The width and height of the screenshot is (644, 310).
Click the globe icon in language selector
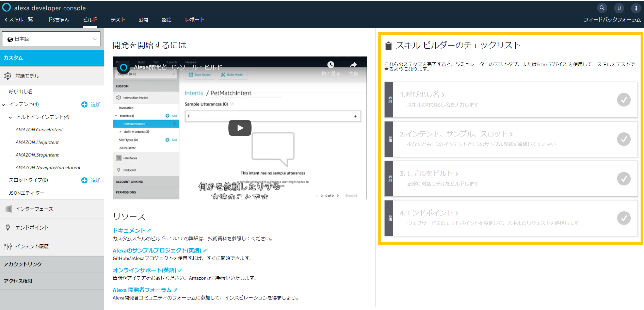coord(10,39)
